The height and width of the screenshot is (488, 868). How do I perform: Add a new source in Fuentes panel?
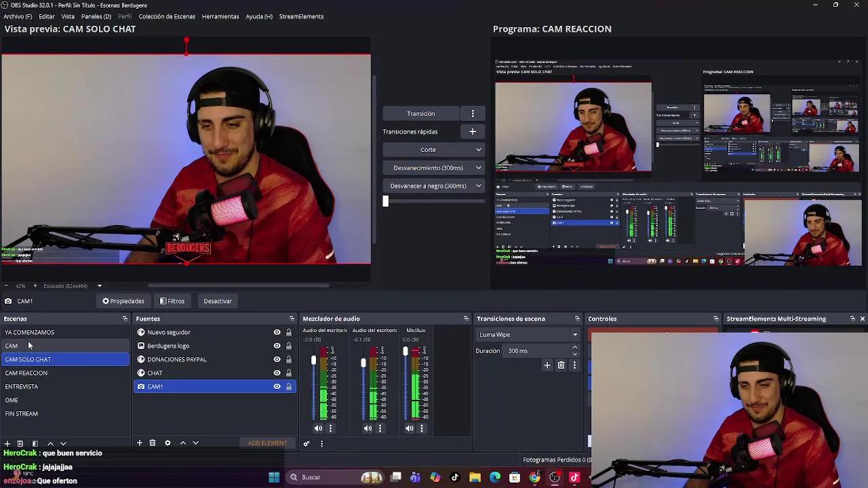140,443
